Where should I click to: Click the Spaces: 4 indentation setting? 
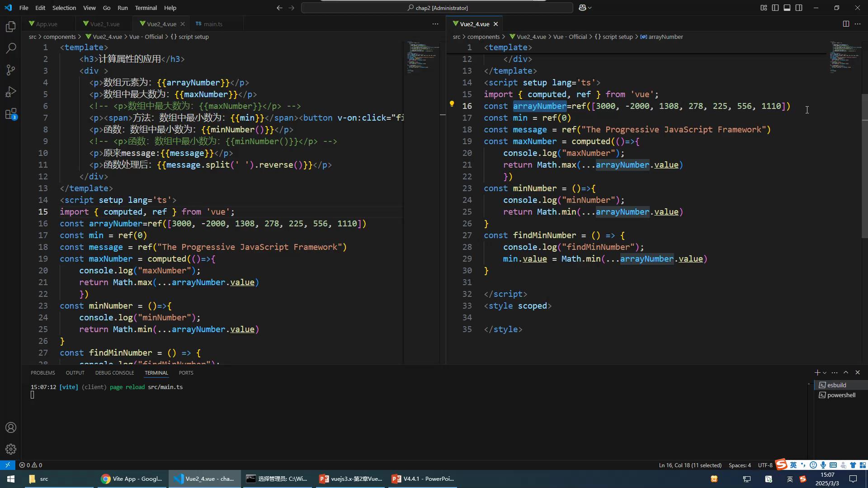pos(739,465)
